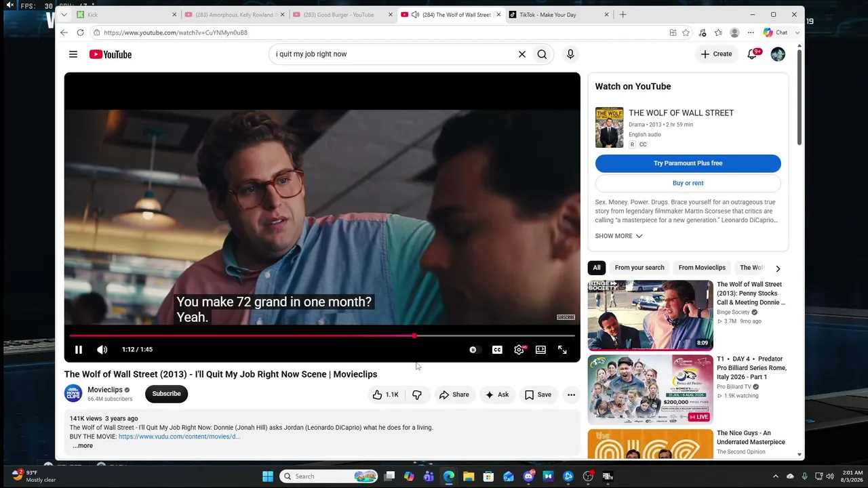The width and height of the screenshot is (868, 488).
Task: Ask about this video
Action: [497, 394]
